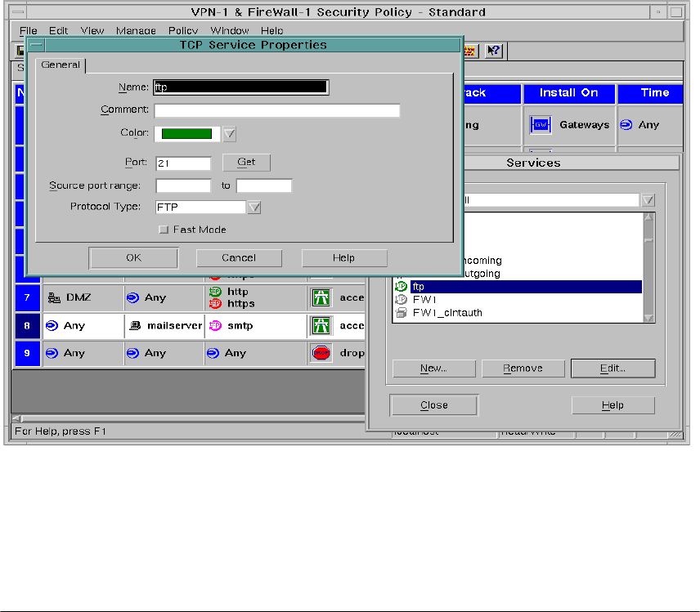Open the Window menu
The width and height of the screenshot is (700, 612).
pos(230,31)
